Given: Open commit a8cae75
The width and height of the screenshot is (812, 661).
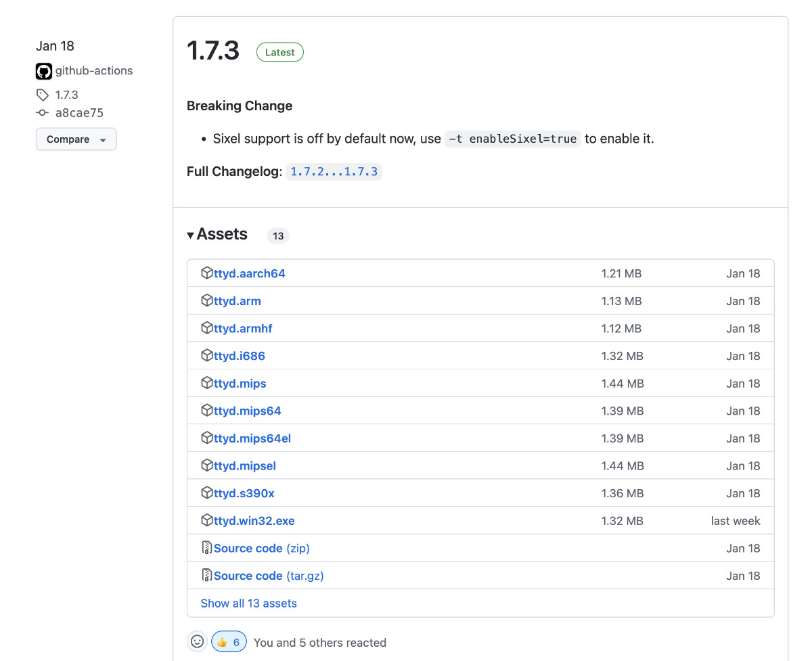Looking at the screenshot, I should point(79,113).
